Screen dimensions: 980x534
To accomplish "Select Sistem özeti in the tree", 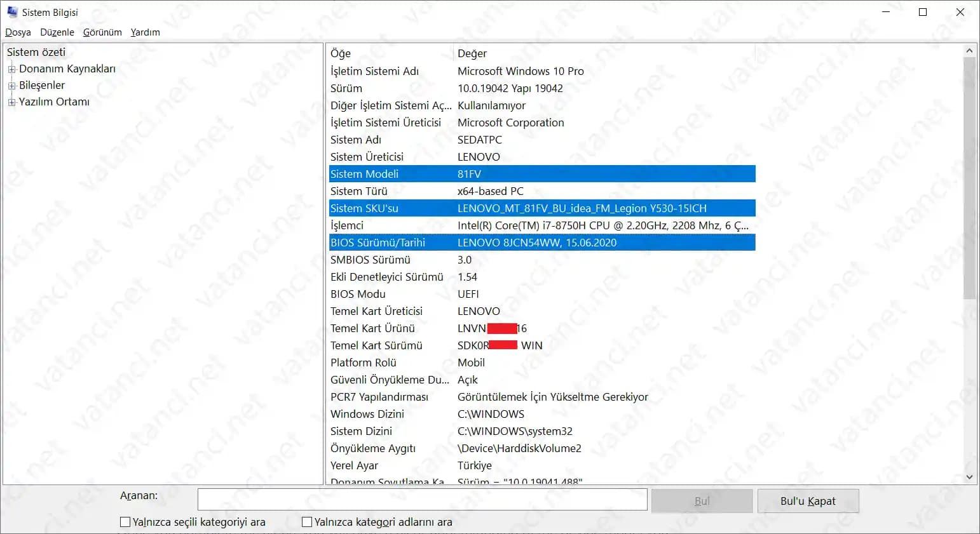I will pos(36,52).
